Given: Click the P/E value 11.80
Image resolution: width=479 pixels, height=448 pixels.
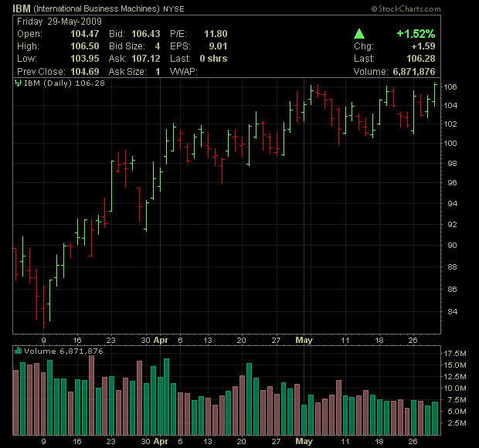Looking at the screenshot, I should coord(216,33).
